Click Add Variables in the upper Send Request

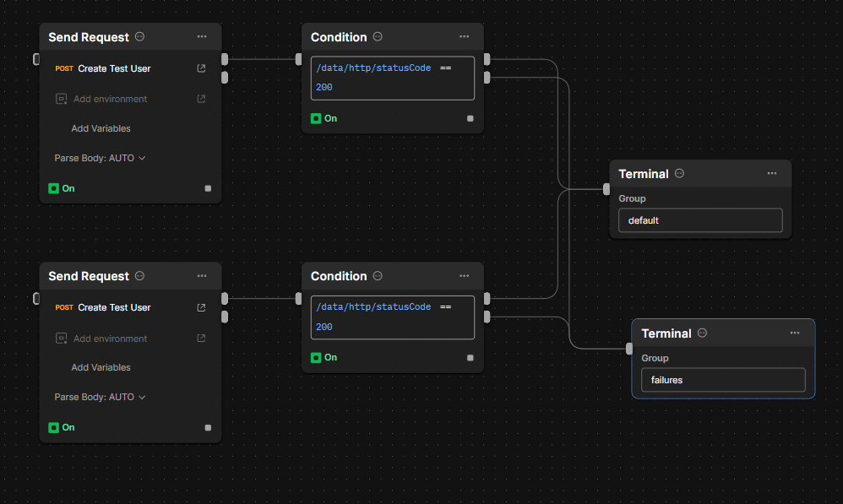pos(101,128)
